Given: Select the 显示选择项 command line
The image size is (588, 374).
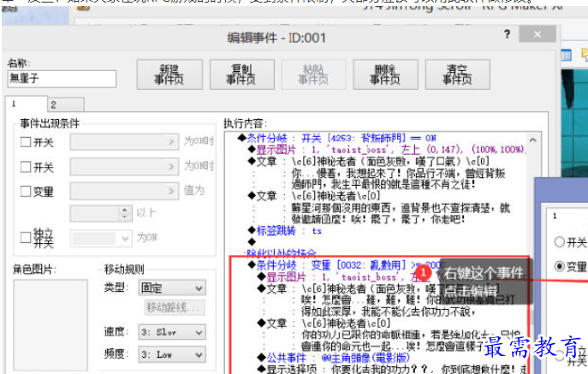Looking at the screenshot, I should coord(392,369).
